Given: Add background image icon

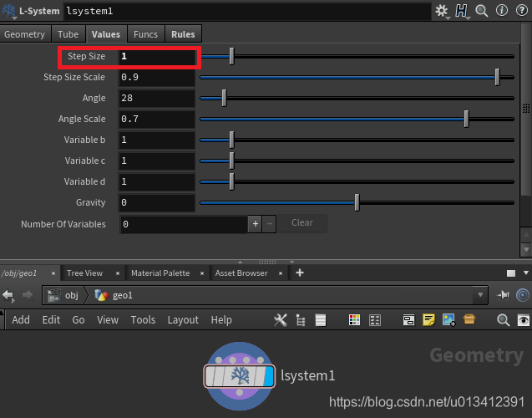Looking at the screenshot, I should (x=448, y=320).
